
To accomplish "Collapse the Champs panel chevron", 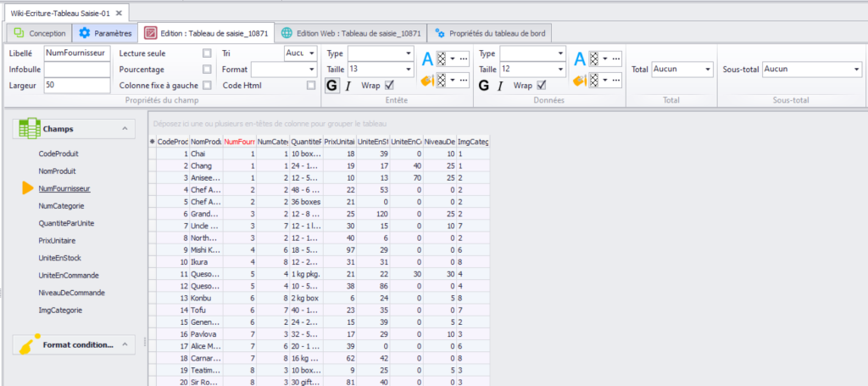I will pos(125,128).
